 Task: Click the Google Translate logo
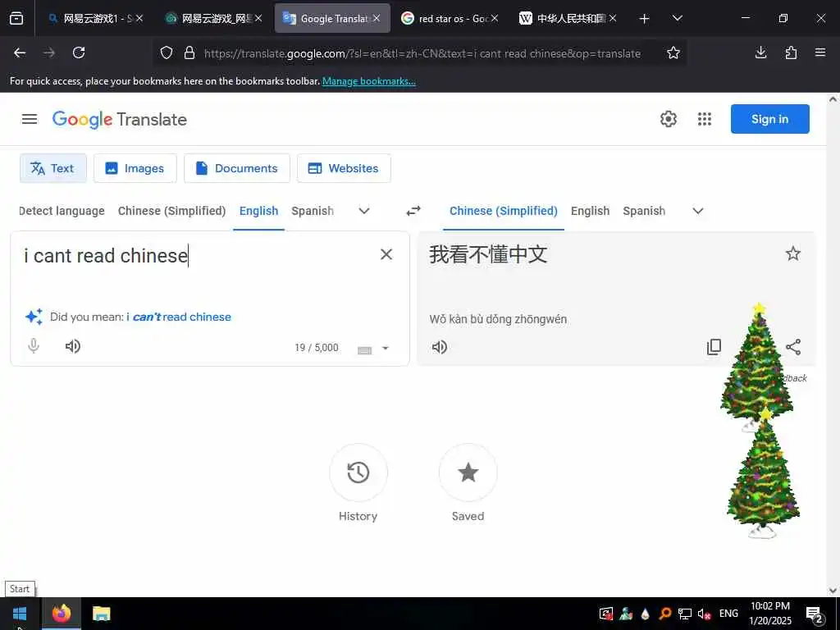[120, 120]
